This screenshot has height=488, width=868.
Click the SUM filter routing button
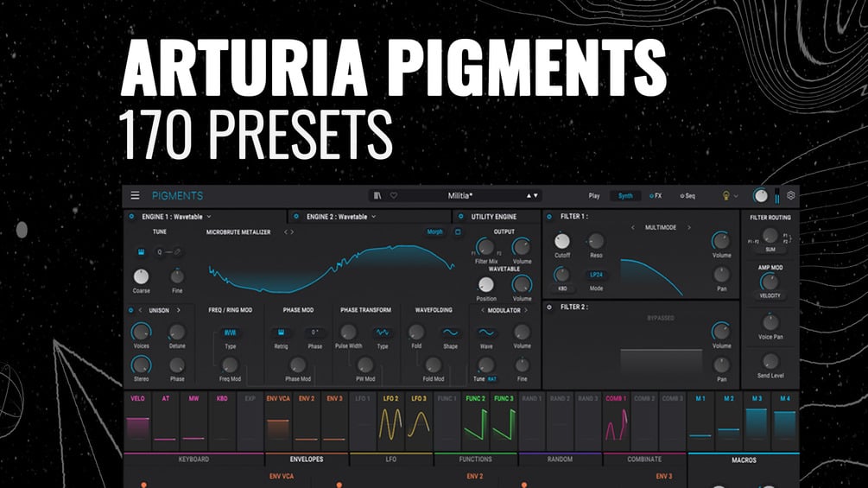770,250
